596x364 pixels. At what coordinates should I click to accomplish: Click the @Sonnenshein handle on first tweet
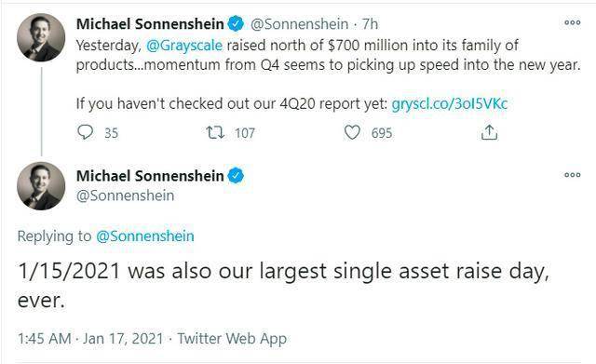[299, 24]
